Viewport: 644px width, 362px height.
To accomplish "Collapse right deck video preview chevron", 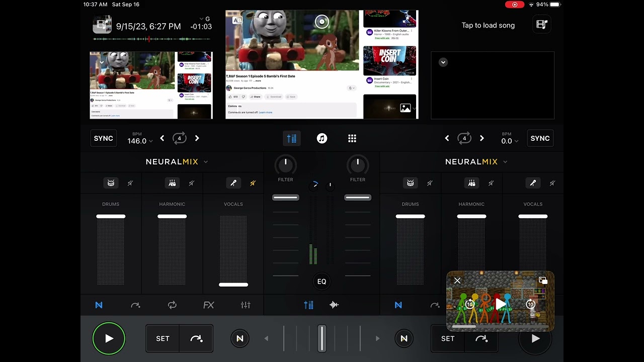I will (x=443, y=62).
